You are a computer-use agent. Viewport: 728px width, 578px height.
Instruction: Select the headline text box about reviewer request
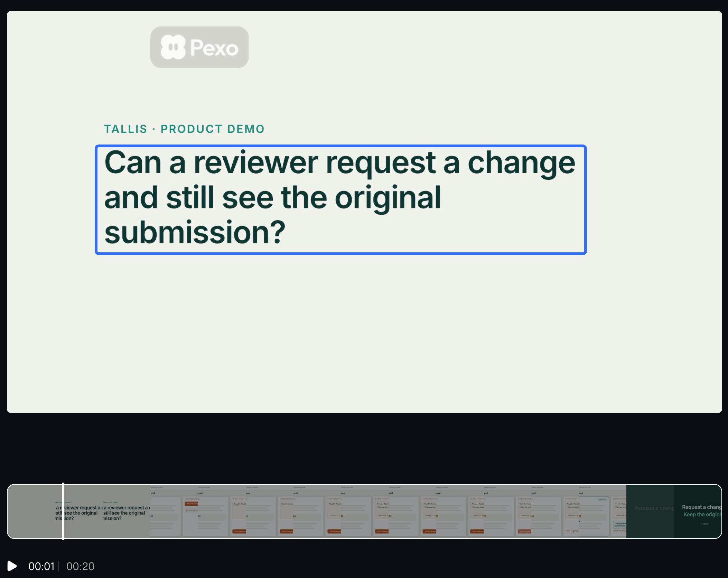340,200
